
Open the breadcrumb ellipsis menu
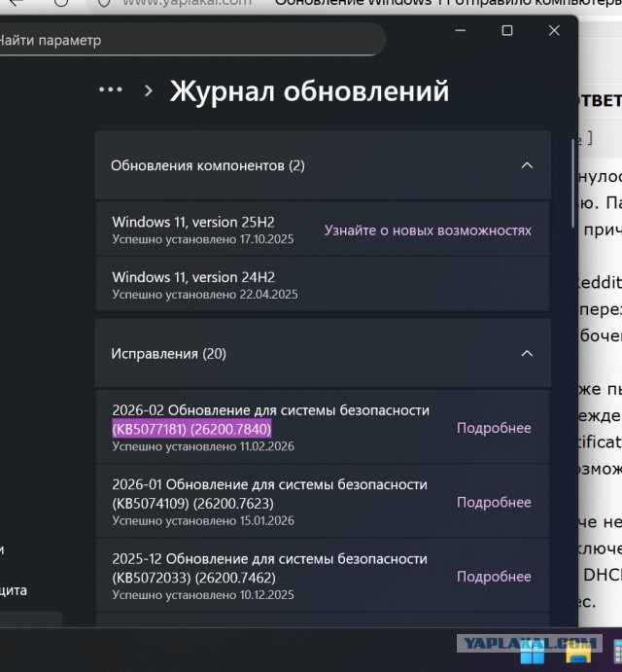click(111, 89)
